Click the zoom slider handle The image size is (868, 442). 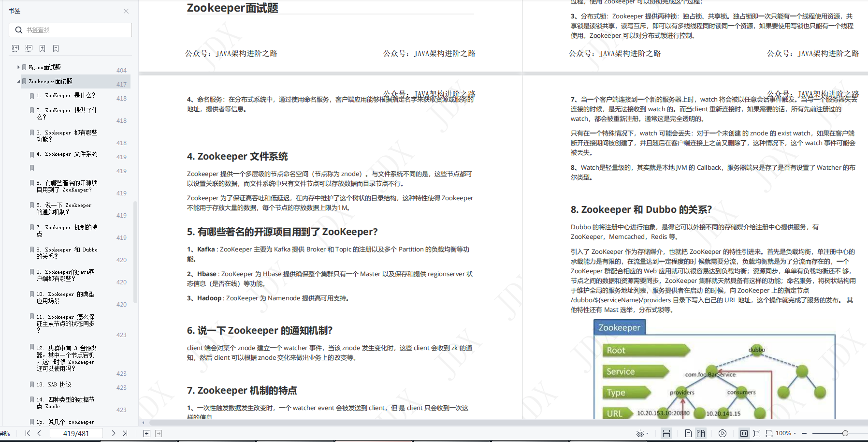pos(845,433)
